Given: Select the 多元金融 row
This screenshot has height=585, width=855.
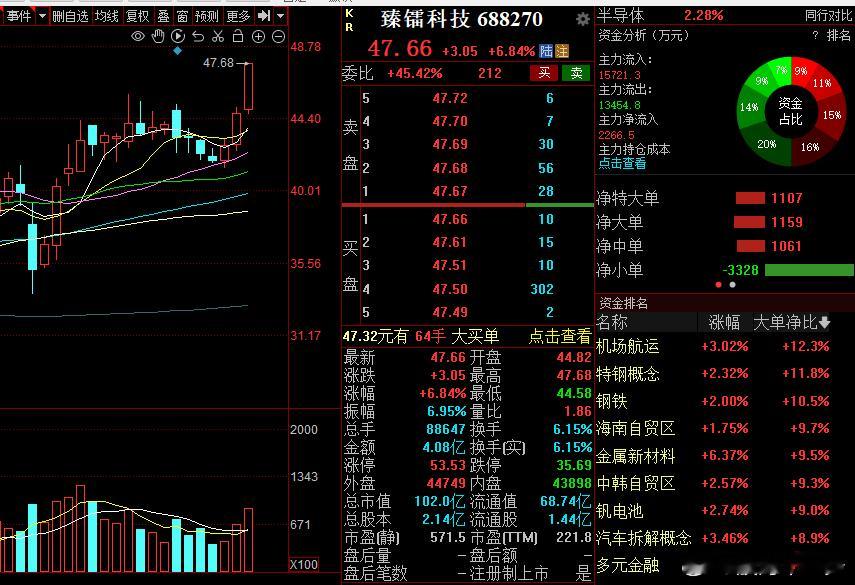Looking at the screenshot, I should pyautogui.click(x=724, y=566).
